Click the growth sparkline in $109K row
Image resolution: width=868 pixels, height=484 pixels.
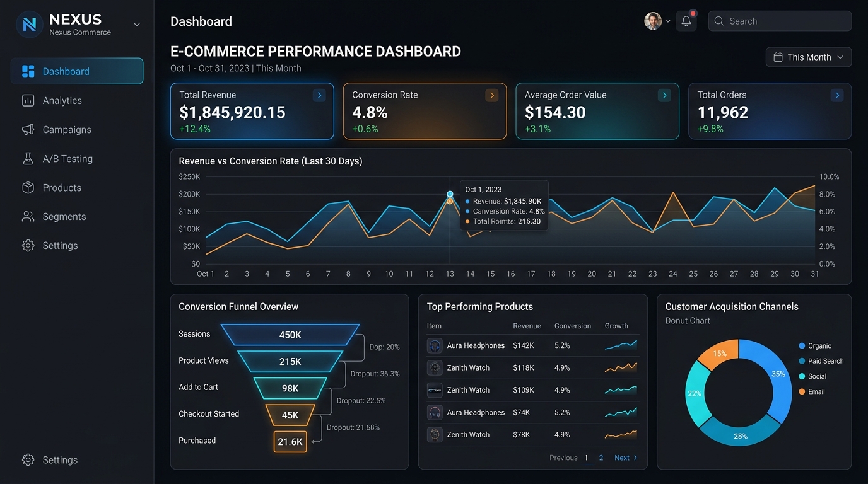[x=621, y=389]
